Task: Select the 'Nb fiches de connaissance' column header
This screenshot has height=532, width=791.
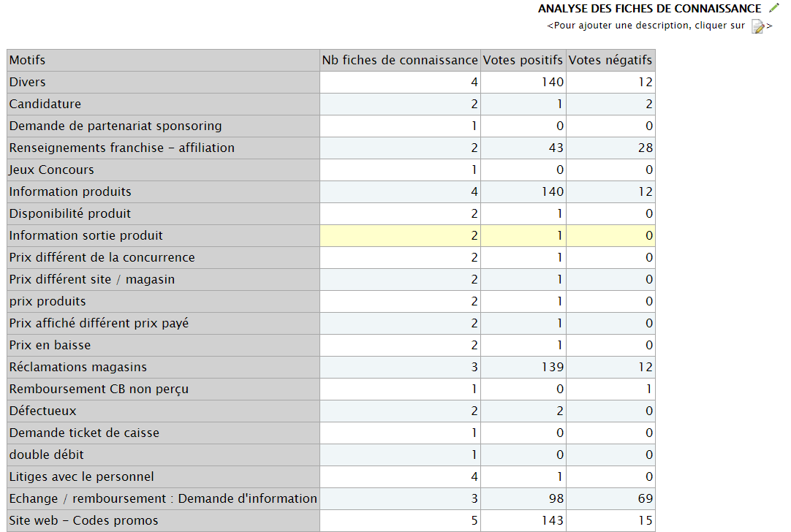Action: point(400,60)
